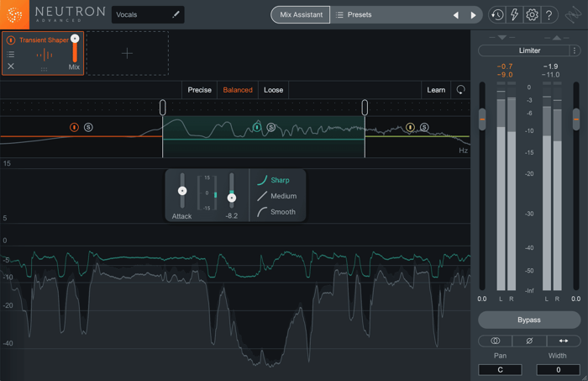Screen dimensions: 588x381
Task: Click the Attack label
Action: tap(182, 216)
